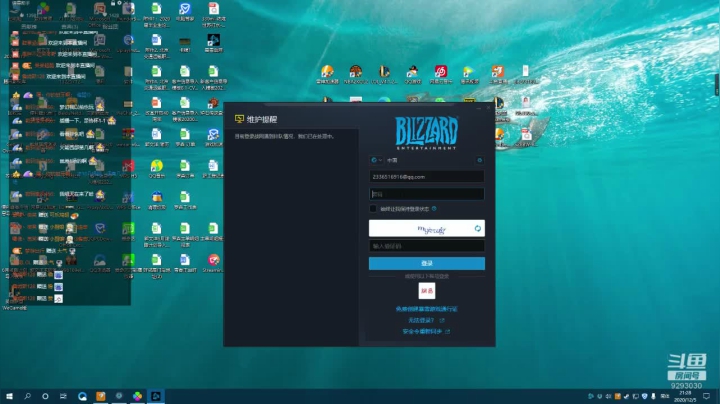Open the taskbar clock and date

point(685,396)
